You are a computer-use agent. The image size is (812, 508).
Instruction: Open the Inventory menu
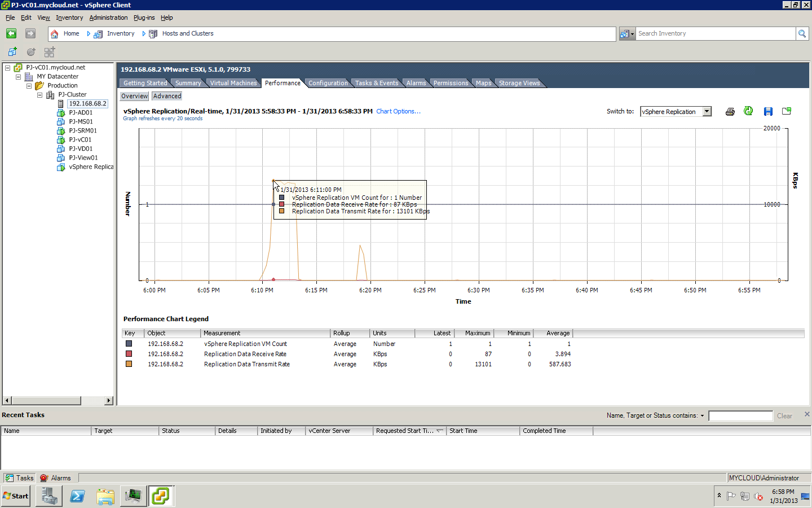click(69, 17)
